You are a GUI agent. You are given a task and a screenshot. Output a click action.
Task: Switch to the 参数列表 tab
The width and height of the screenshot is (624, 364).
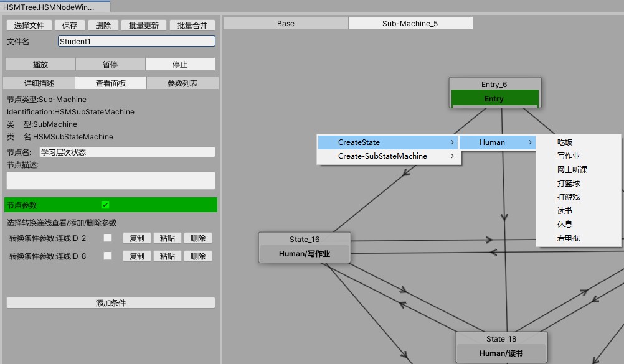coord(182,83)
